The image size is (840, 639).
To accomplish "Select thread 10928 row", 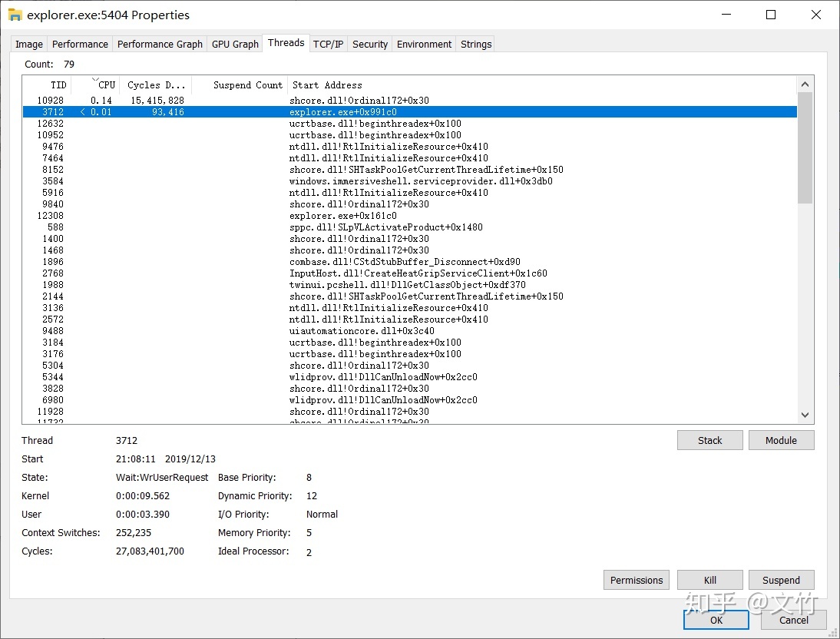I will 410,101.
